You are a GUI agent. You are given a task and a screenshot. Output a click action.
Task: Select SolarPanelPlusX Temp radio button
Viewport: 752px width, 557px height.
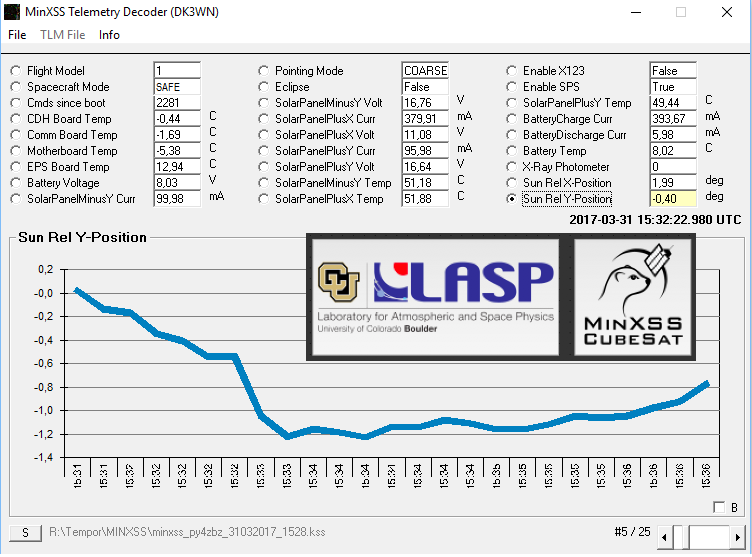(x=263, y=199)
